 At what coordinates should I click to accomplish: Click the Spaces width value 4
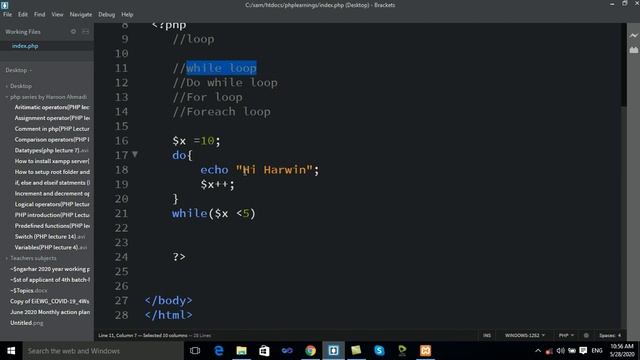[x=619, y=336]
